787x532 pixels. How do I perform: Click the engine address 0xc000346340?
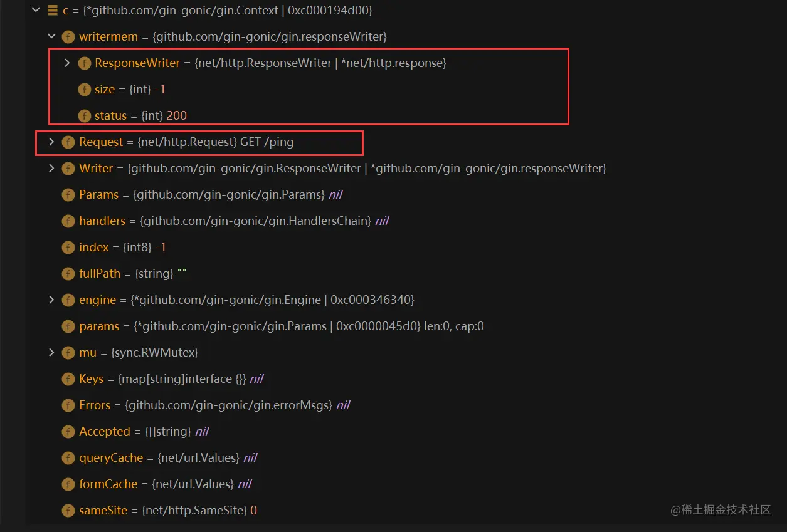[370, 300]
